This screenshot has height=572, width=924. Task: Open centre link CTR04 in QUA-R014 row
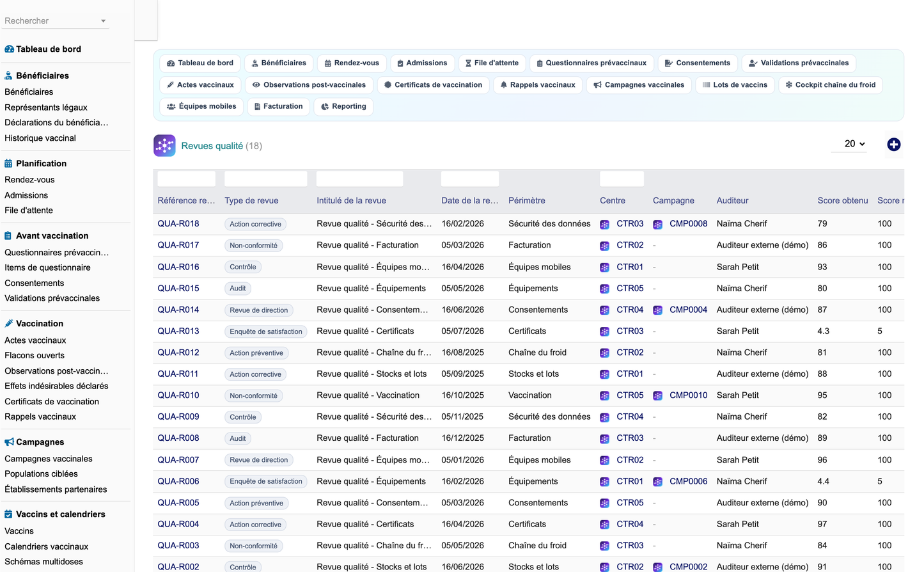pos(630,310)
